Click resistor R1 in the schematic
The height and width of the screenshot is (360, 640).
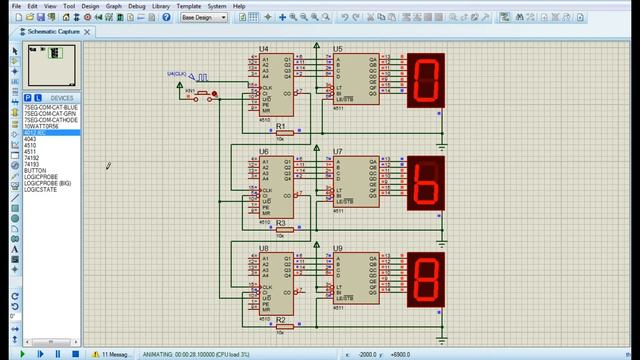pyautogui.click(x=284, y=133)
